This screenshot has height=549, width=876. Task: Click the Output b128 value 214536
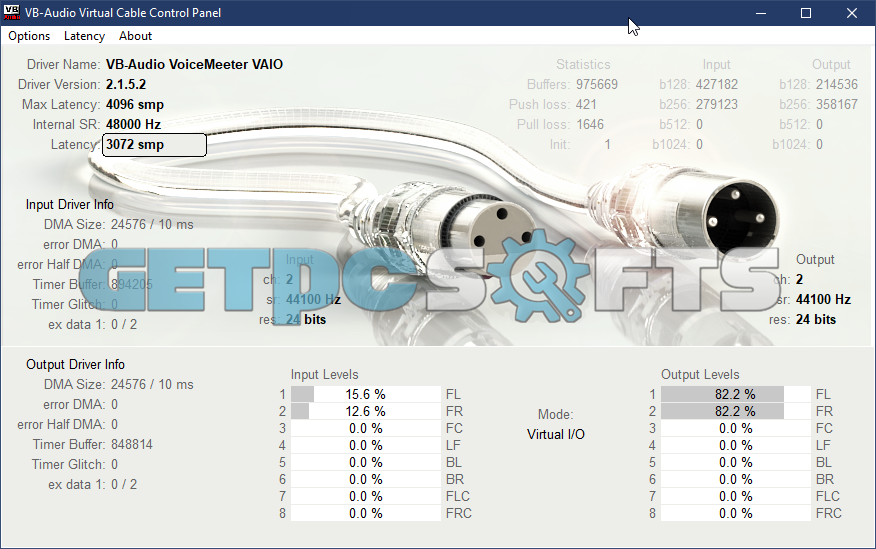tap(836, 84)
